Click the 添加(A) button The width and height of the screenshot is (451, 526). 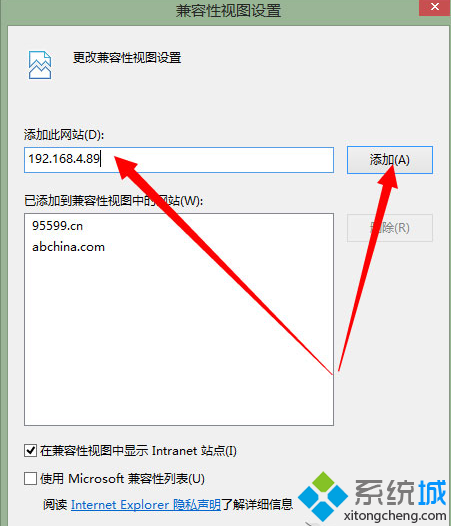coord(390,160)
